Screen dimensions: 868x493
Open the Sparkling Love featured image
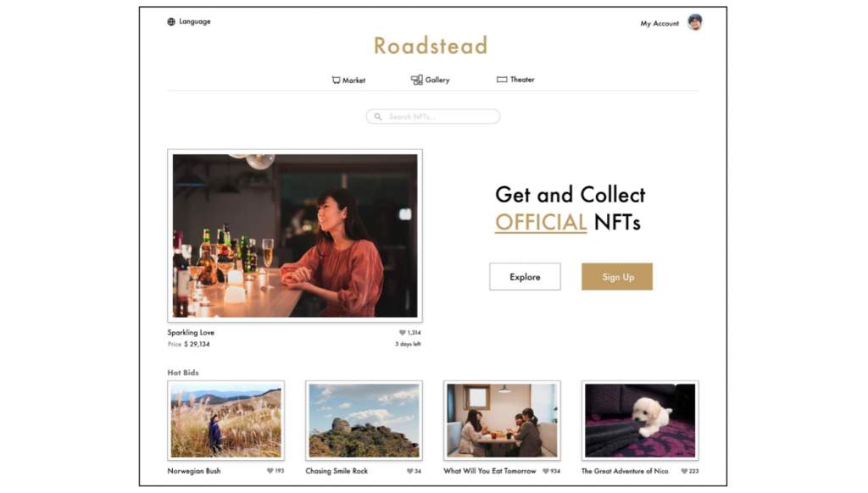295,235
